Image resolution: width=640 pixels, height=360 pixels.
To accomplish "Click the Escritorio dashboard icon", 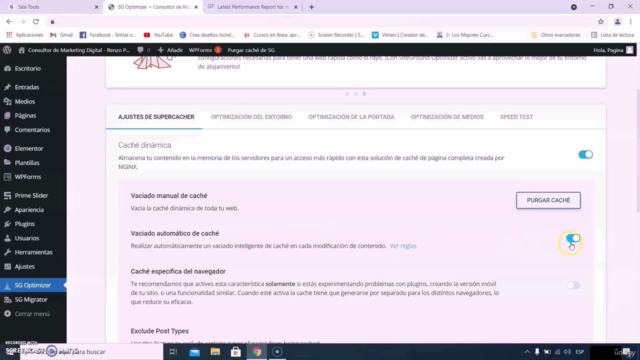I will coord(7,69).
